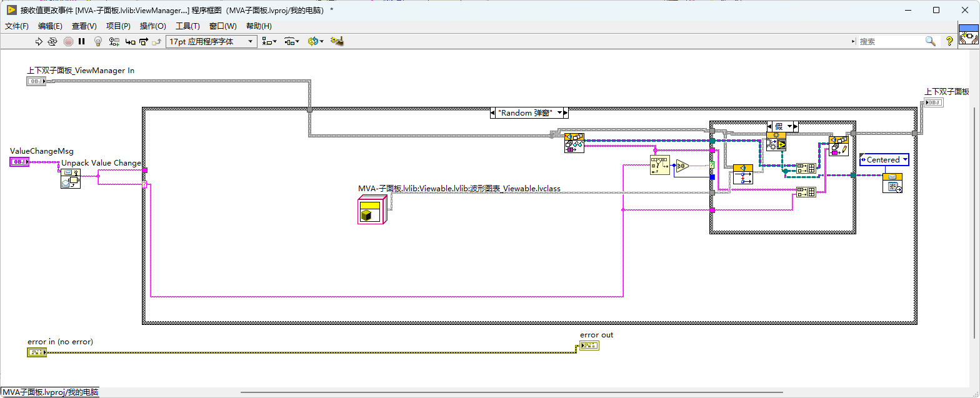Click the Clean Up Diagram broom icon

point(337,41)
